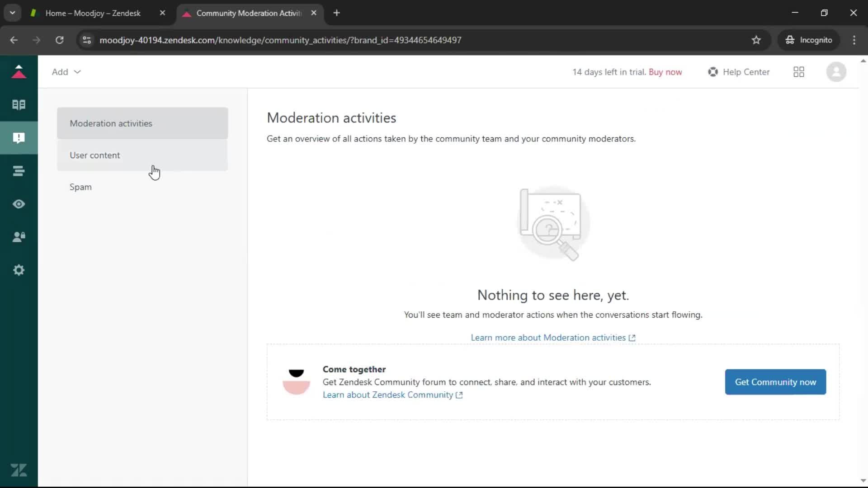
Task: Open the Settings gear sidebar icon
Action: (19, 270)
